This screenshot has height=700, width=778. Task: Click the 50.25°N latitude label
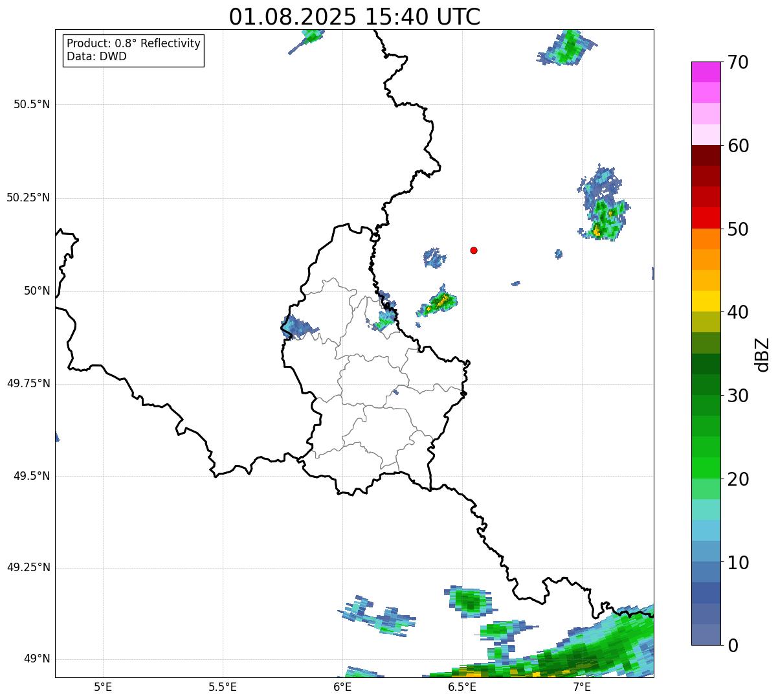[28, 198]
